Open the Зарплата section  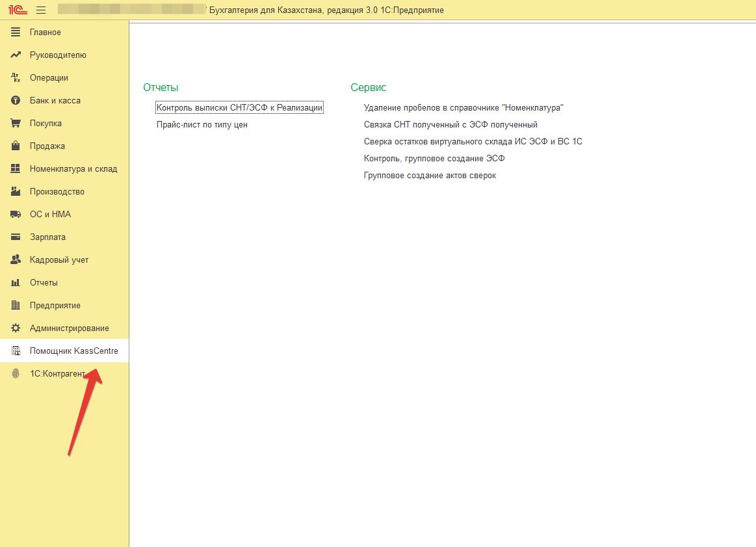tap(47, 237)
